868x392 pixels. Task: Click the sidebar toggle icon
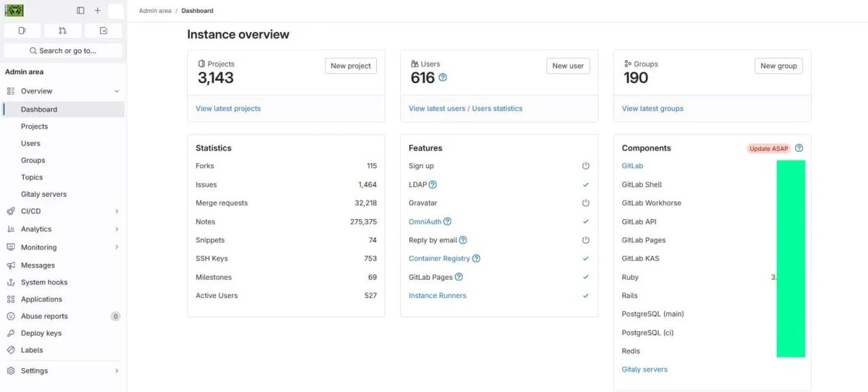[80, 11]
